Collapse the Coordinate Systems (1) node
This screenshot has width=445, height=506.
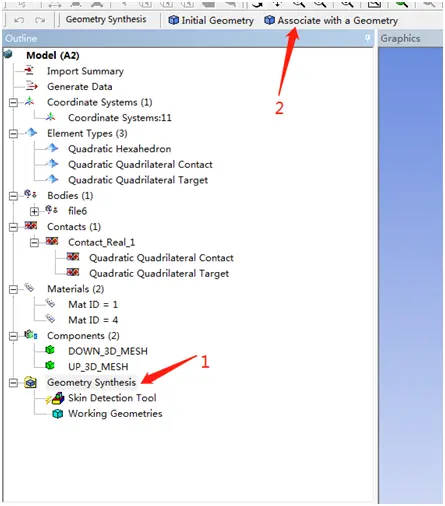pos(13,103)
